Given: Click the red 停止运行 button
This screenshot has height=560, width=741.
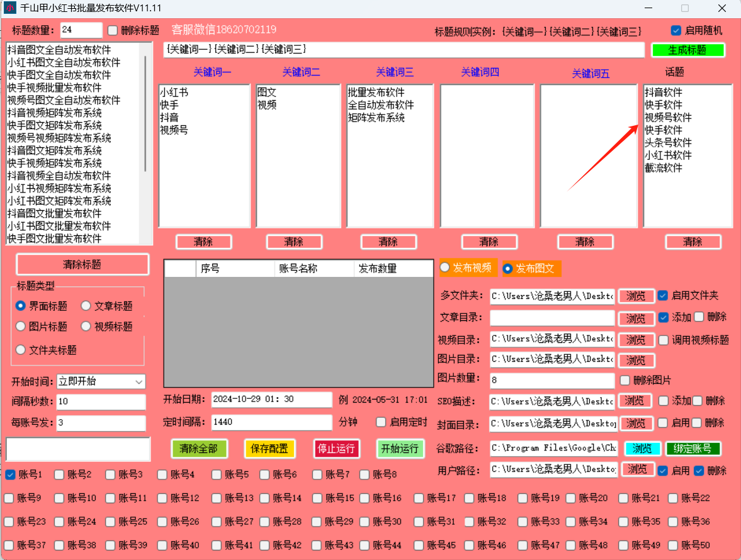Looking at the screenshot, I should [x=336, y=449].
